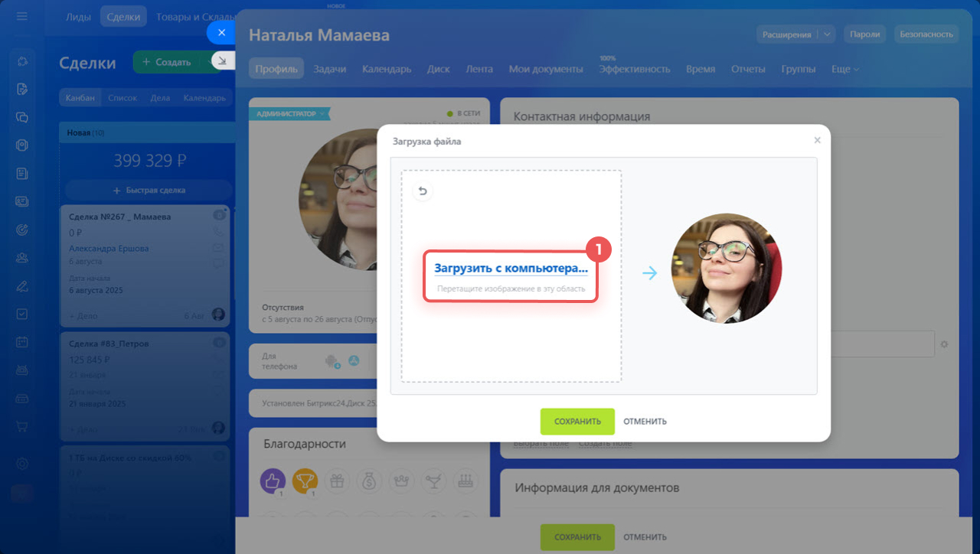Open the chat bubbles icon in the sidebar
980x554 pixels.
click(x=22, y=117)
